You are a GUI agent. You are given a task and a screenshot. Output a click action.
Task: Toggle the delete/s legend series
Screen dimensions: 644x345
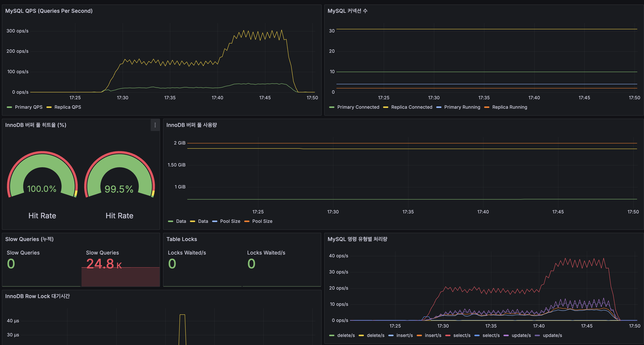pyautogui.click(x=346, y=335)
